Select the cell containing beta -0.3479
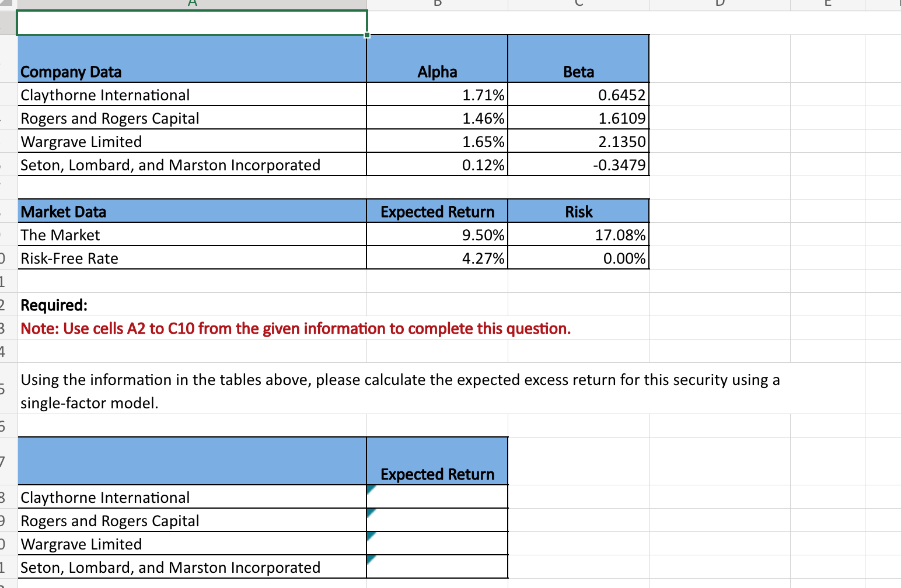This screenshot has width=901, height=588. pyautogui.click(x=578, y=164)
